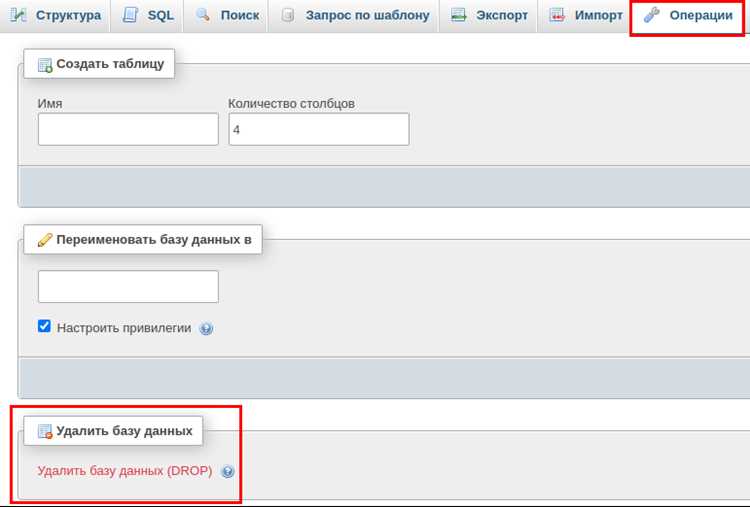Click the Запрос по шаблону icon
The image size is (750, 507).
point(287,15)
